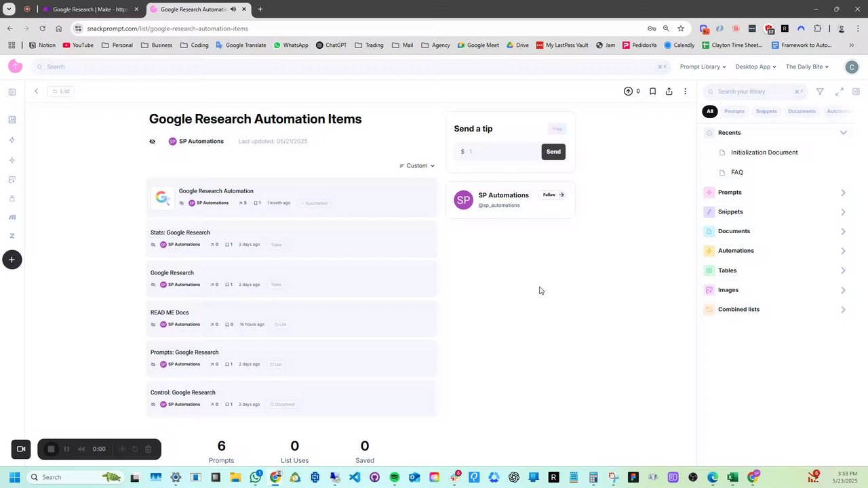Viewport: 868px width, 488px height.
Task: Send the tip with the Send button
Action: [553, 152]
